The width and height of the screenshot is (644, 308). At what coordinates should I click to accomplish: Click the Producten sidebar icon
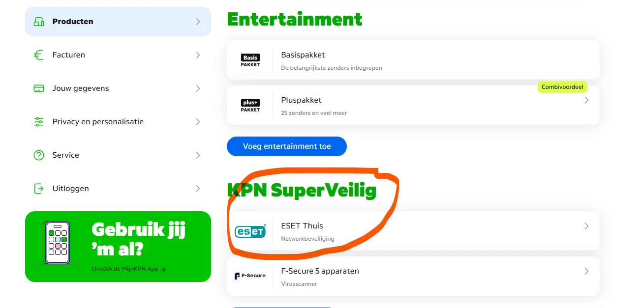click(39, 22)
